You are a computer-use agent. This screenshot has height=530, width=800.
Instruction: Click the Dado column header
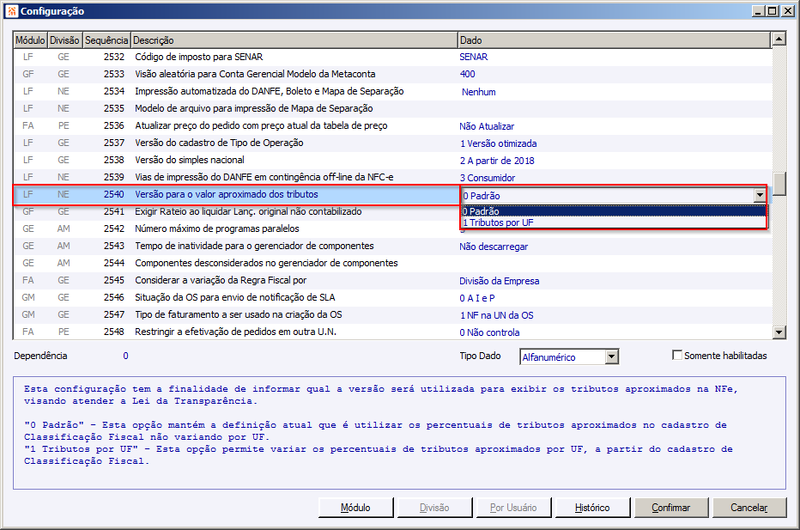(614, 40)
